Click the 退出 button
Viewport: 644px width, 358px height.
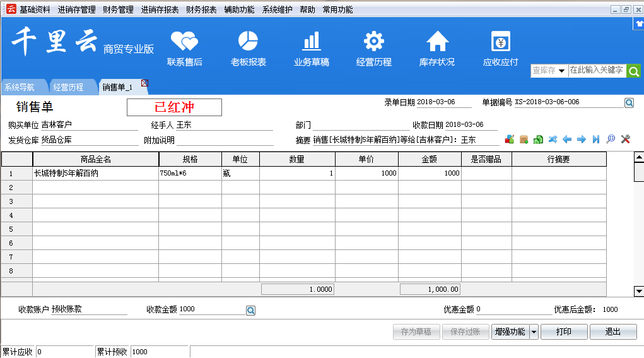point(612,331)
